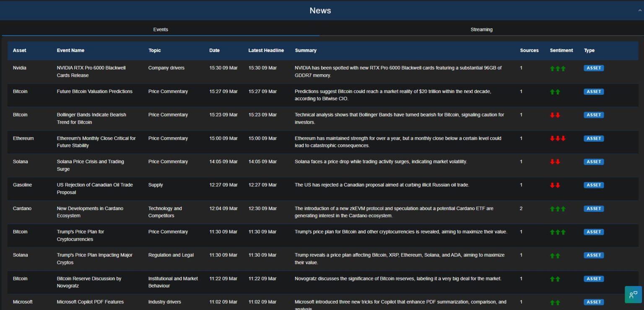Open Microsoft Copilot PDF Features event

coord(90,302)
